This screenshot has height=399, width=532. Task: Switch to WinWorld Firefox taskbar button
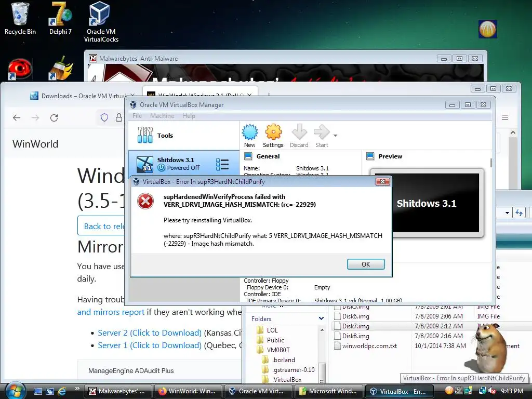coord(188,391)
